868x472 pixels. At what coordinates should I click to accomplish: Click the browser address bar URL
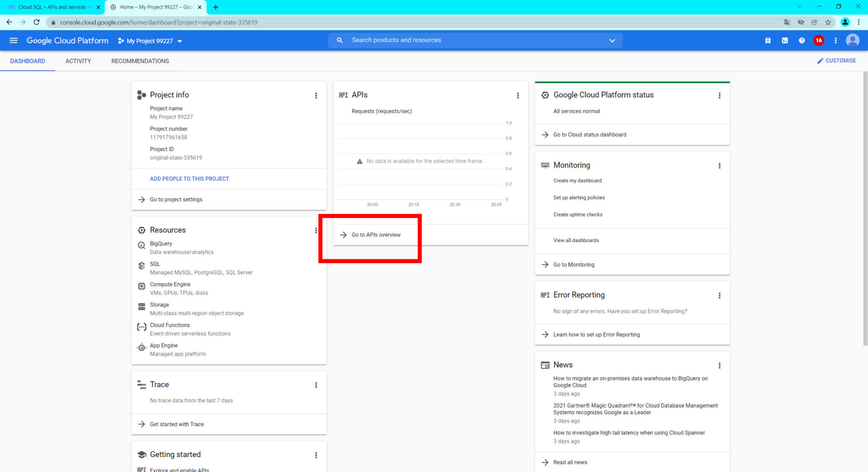(159, 22)
